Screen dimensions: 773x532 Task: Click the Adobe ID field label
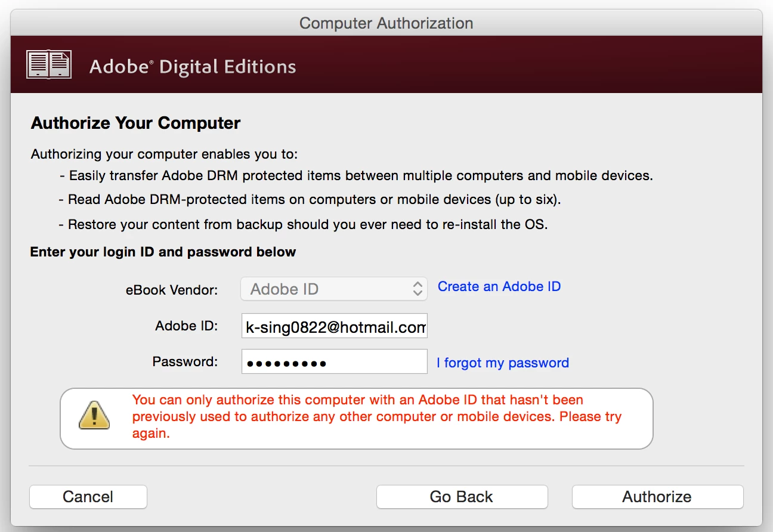[187, 326]
